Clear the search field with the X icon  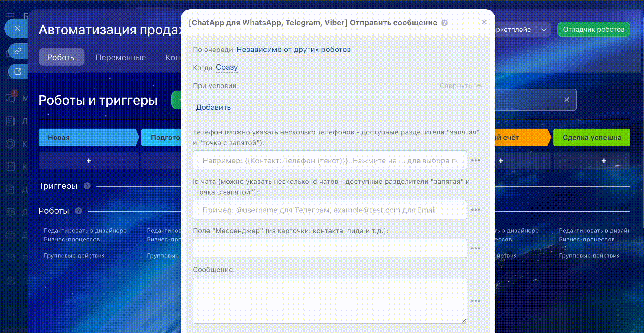pyautogui.click(x=566, y=100)
